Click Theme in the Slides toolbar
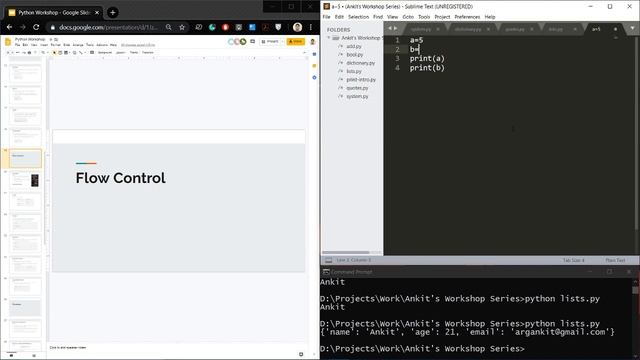The width and height of the screenshot is (640, 360). pos(134,53)
